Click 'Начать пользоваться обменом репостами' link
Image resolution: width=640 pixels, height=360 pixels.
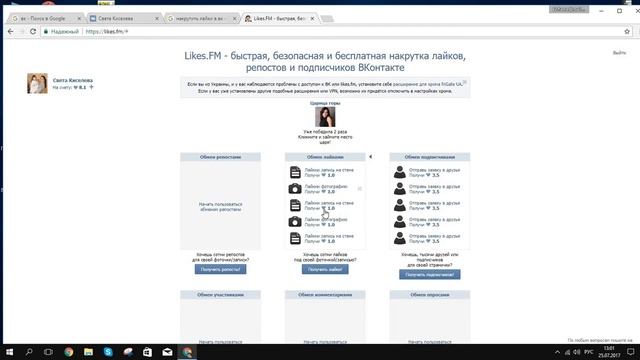click(x=220, y=207)
